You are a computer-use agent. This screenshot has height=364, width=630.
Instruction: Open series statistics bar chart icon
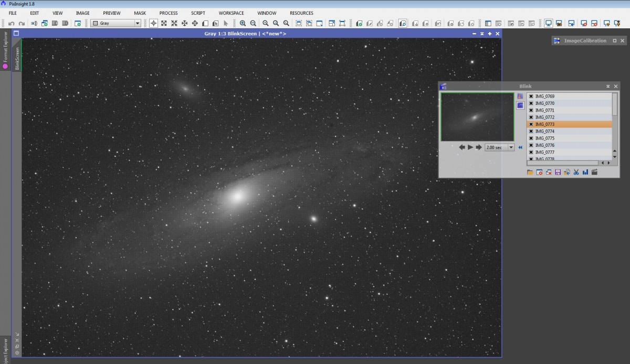[x=585, y=172]
